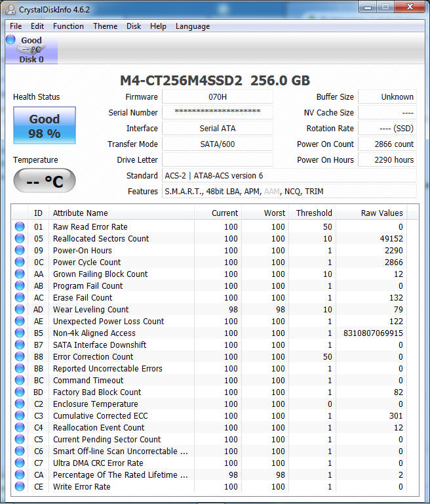This screenshot has width=430, height=504.
Task: Click the status orb for Enclosure Temperature
Action: 20,404
